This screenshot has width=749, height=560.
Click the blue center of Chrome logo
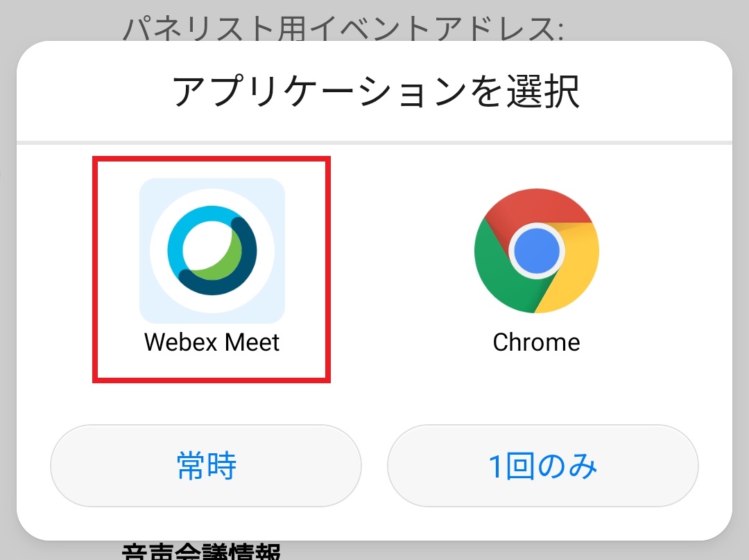(x=536, y=251)
